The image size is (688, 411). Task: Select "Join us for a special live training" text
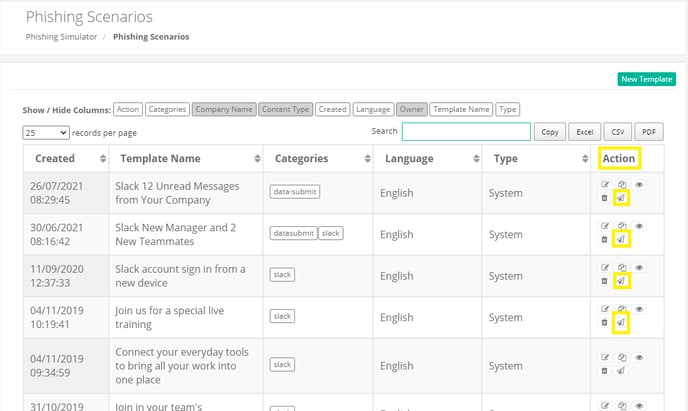coord(169,318)
